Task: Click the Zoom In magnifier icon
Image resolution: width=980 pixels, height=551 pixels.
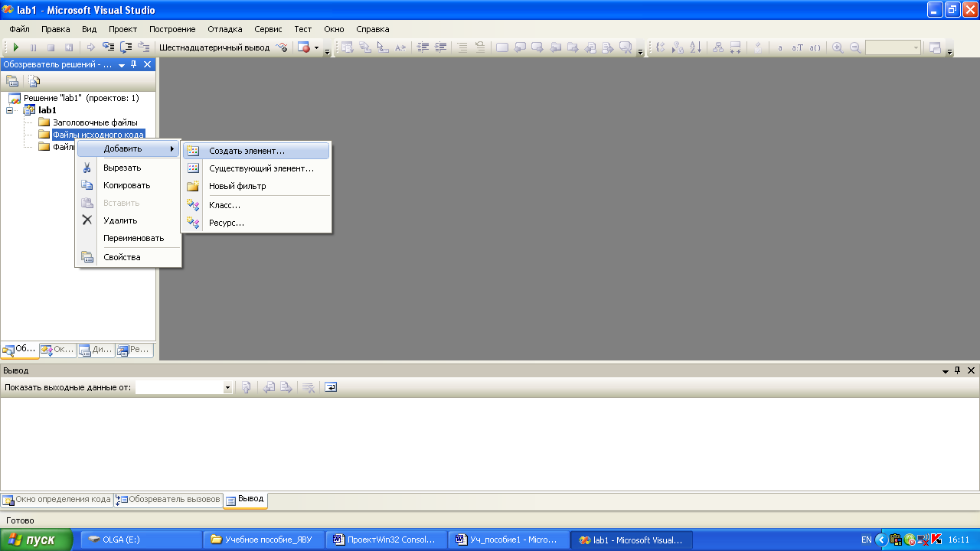Action: [838, 47]
